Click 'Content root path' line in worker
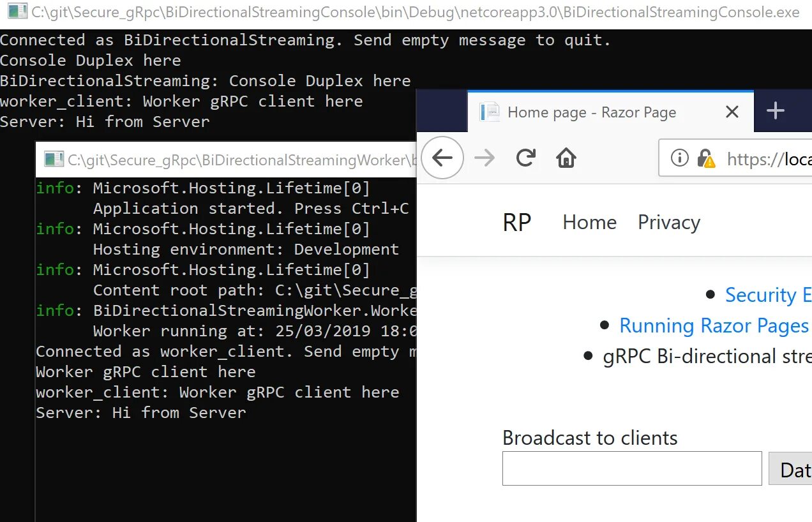The height and width of the screenshot is (522, 812). point(255,290)
